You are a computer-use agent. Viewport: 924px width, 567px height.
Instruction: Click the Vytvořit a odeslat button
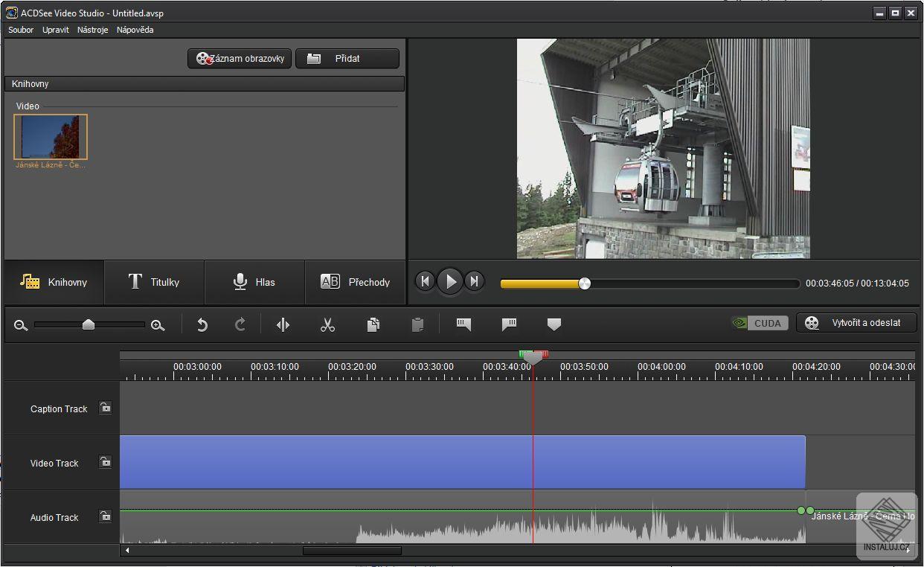pyautogui.click(x=856, y=323)
